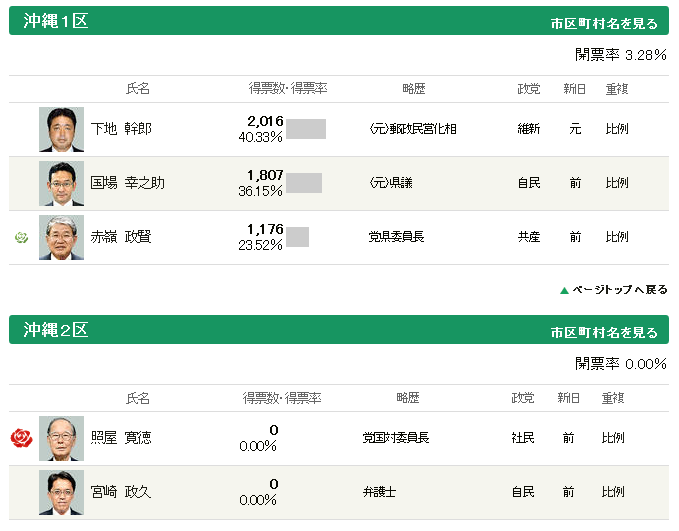The width and height of the screenshot is (679, 531).
Task: Click photo of 赤嶺 政賢
Action: (61, 237)
